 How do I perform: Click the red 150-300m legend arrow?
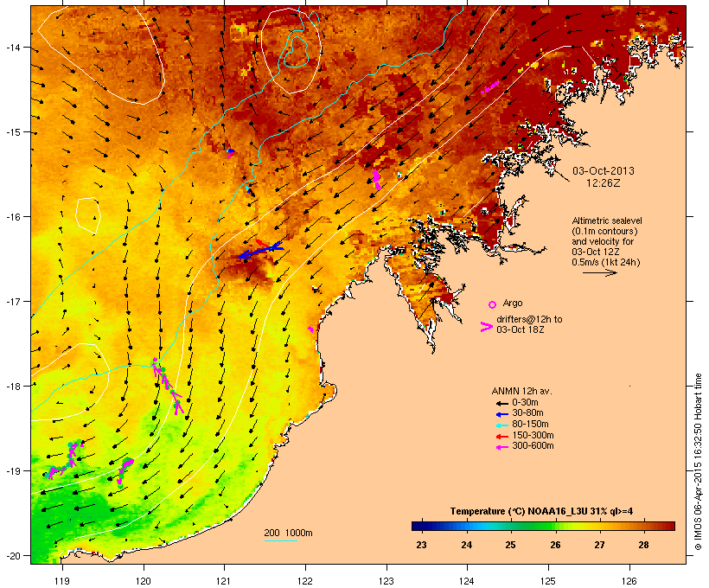pyautogui.click(x=502, y=436)
